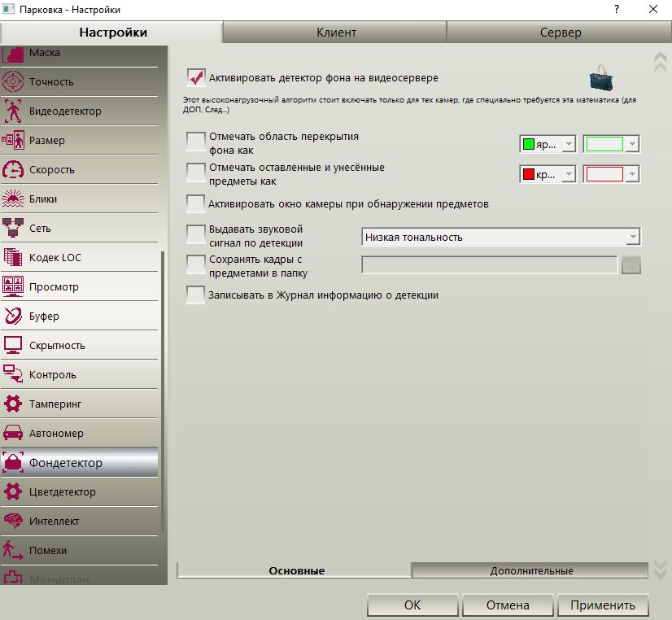Select the Кодек LOC text label
Screen dimensions: 672x620
pos(55,257)
